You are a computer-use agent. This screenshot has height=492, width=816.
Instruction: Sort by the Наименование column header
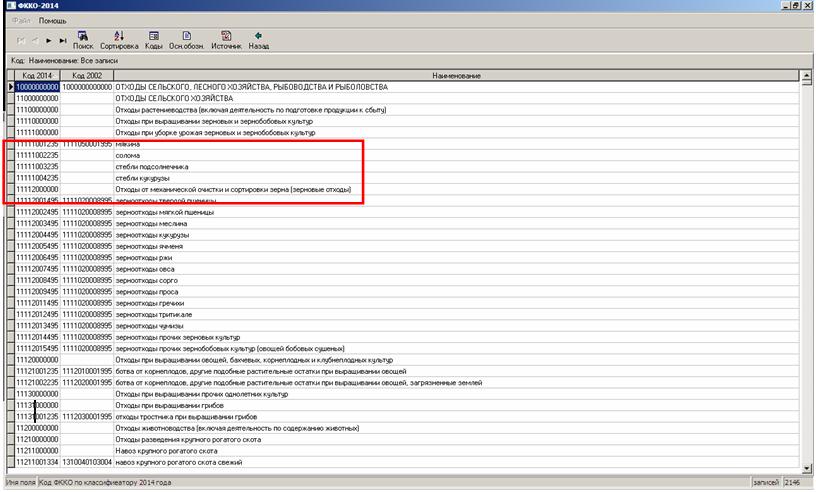coord(457,76)
